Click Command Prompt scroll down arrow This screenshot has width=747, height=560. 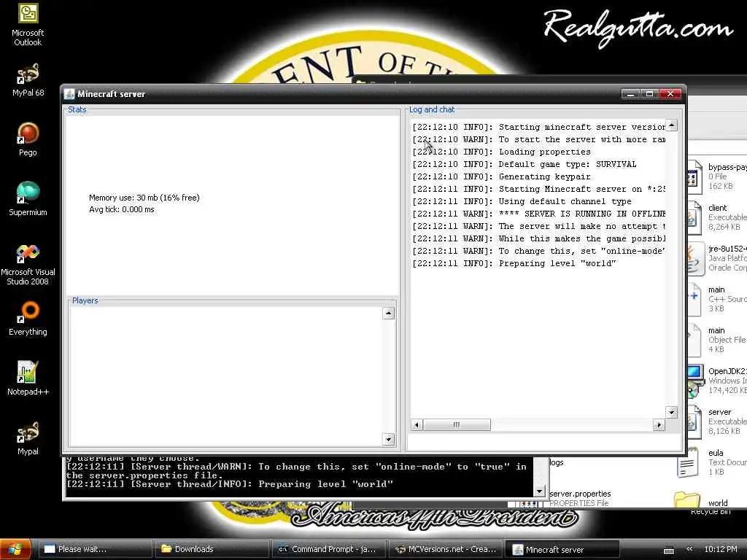click(539, 491)
